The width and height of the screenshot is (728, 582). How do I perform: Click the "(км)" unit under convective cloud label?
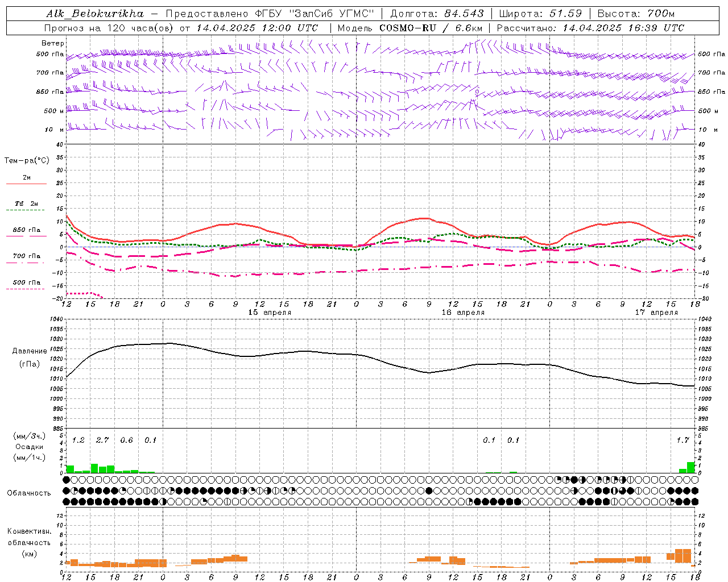(x=29, y=554)
